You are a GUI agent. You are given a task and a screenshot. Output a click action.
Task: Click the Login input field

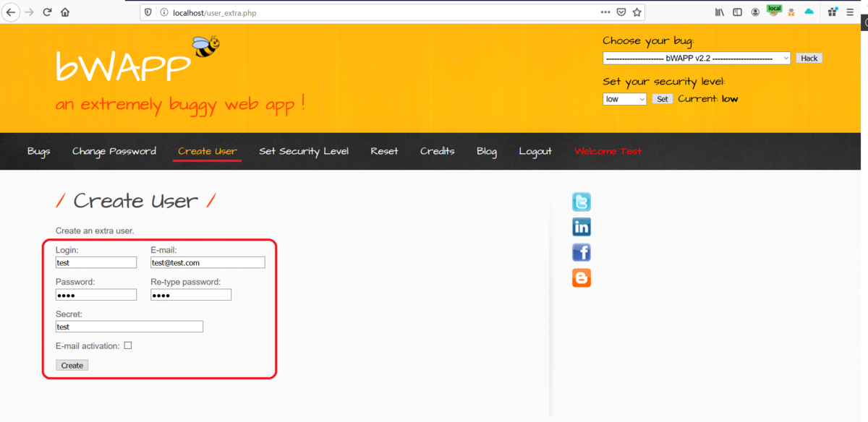tap(96, 262)
